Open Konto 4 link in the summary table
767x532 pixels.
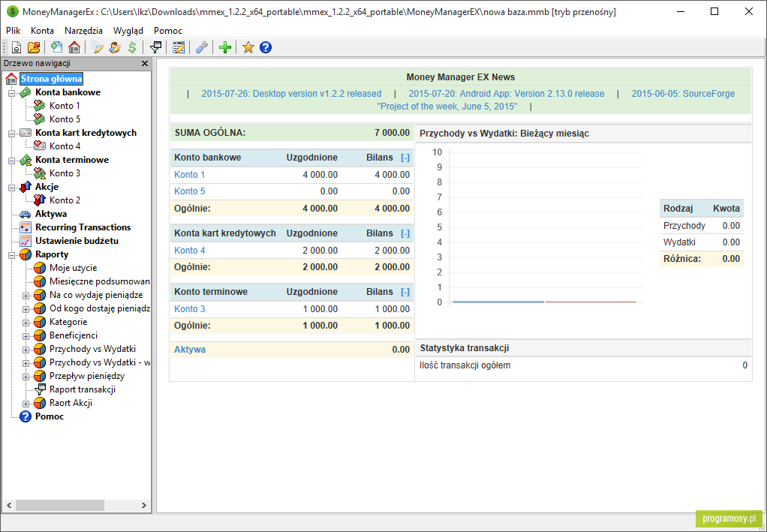pyautogui.click(x=189, y=251)
